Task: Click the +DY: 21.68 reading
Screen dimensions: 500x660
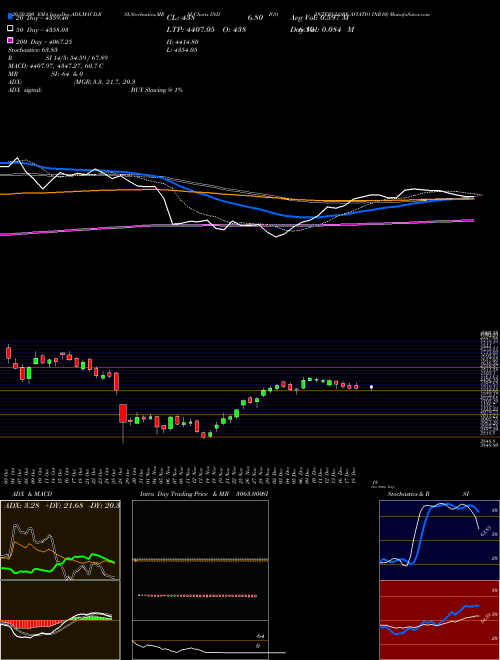Action: click(x=62, y=506)
